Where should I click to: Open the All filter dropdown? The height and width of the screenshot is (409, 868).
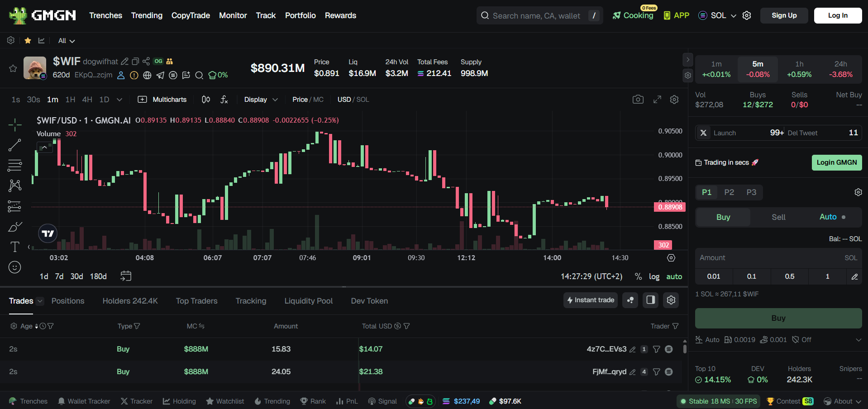(67, 41)
